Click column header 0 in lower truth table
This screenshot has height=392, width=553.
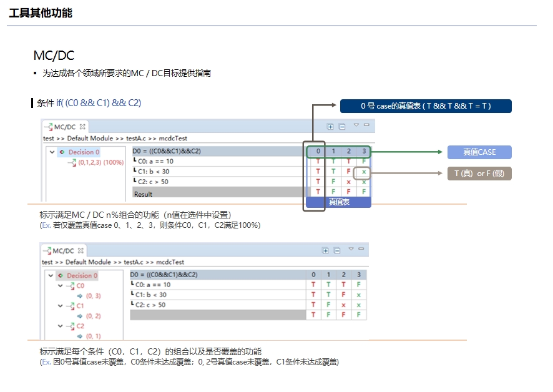pos(313,275)
